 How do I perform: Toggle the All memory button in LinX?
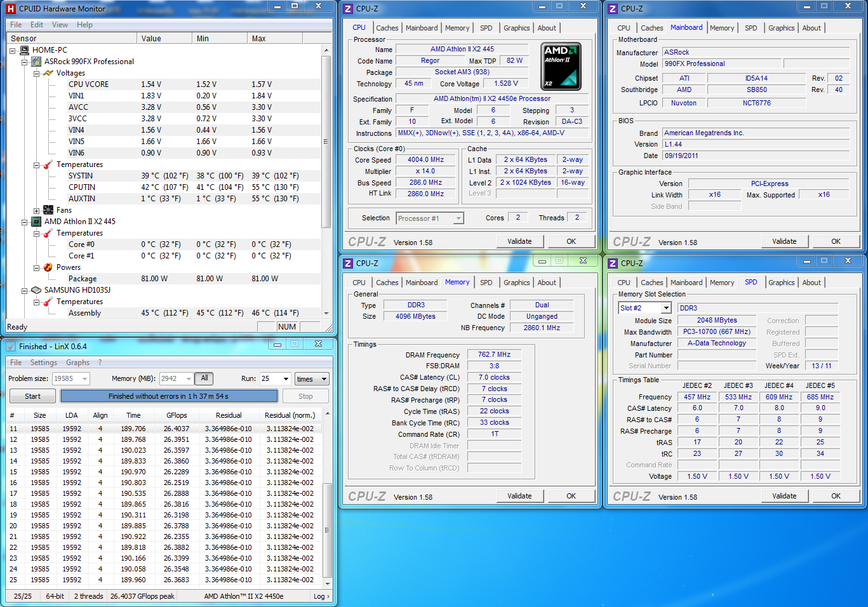[204, 378]
